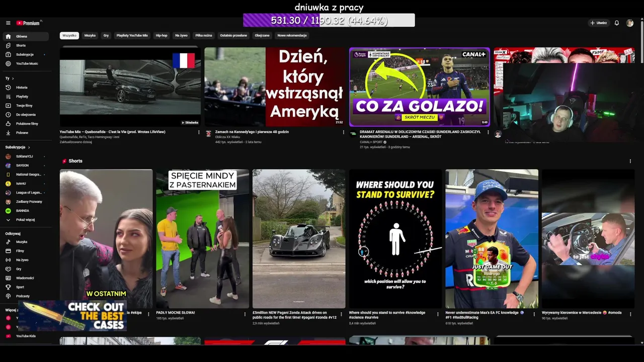This screenshot has height=362, width=644.
Task: Open the account avatar menu
Action: pos(630,23)
